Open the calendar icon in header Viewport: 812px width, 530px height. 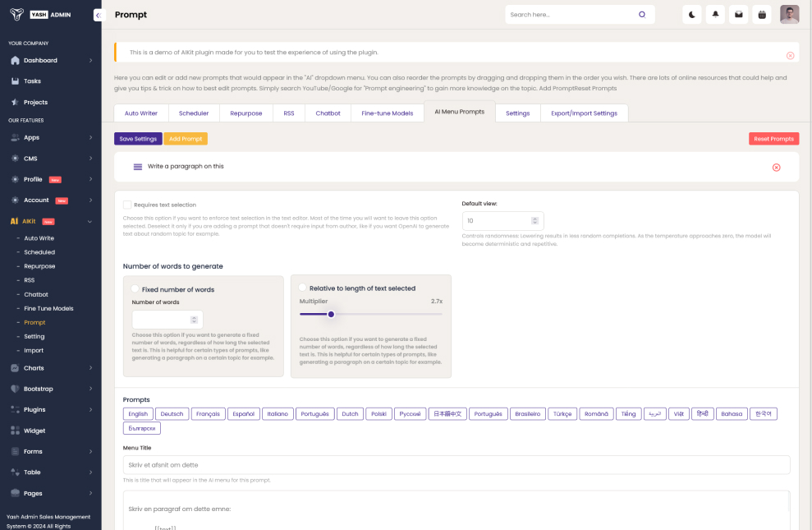pos(762,15)
